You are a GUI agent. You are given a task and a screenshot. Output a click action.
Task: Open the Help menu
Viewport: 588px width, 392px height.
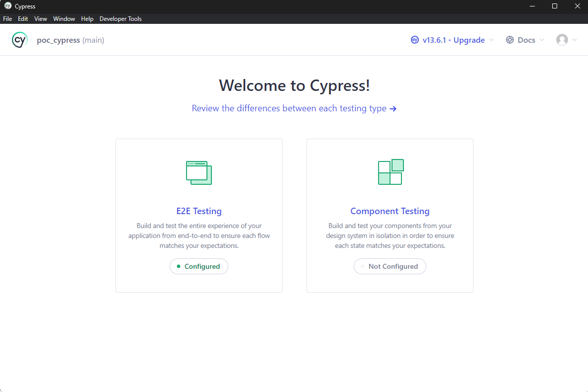coord(87,19)
